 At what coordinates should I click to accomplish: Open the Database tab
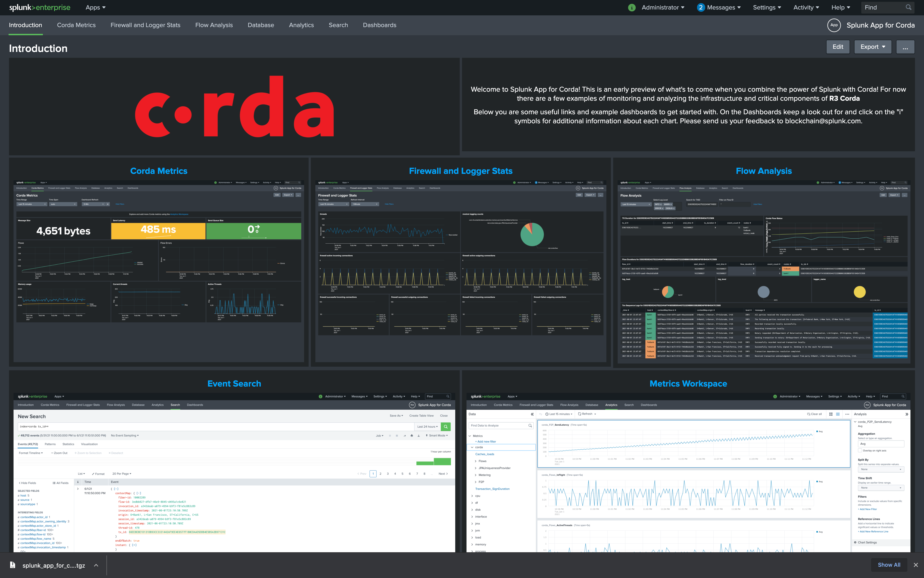[261, 25]
